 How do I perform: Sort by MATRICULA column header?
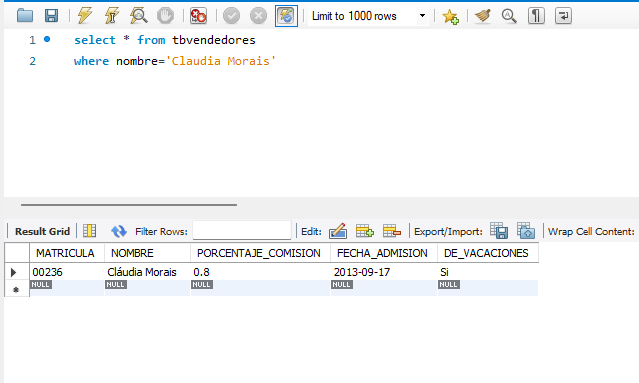[67, 253]
